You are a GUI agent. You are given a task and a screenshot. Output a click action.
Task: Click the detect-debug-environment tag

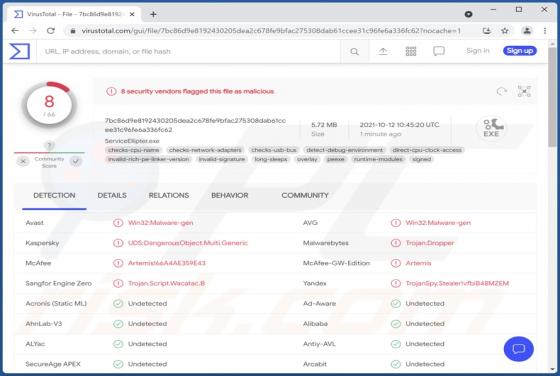tap(345, 150)
